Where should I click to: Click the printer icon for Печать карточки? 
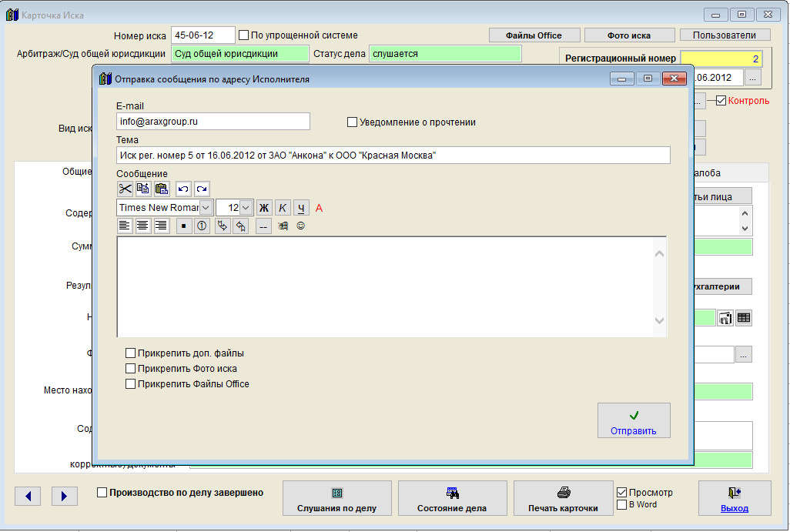coord(563,494)
